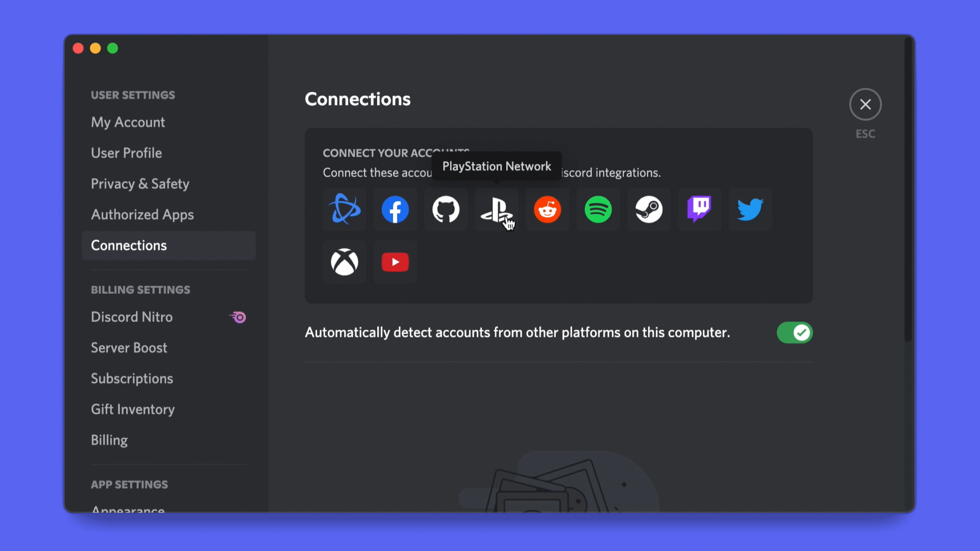Navigate to Subscriptions settings

point(132,378)
